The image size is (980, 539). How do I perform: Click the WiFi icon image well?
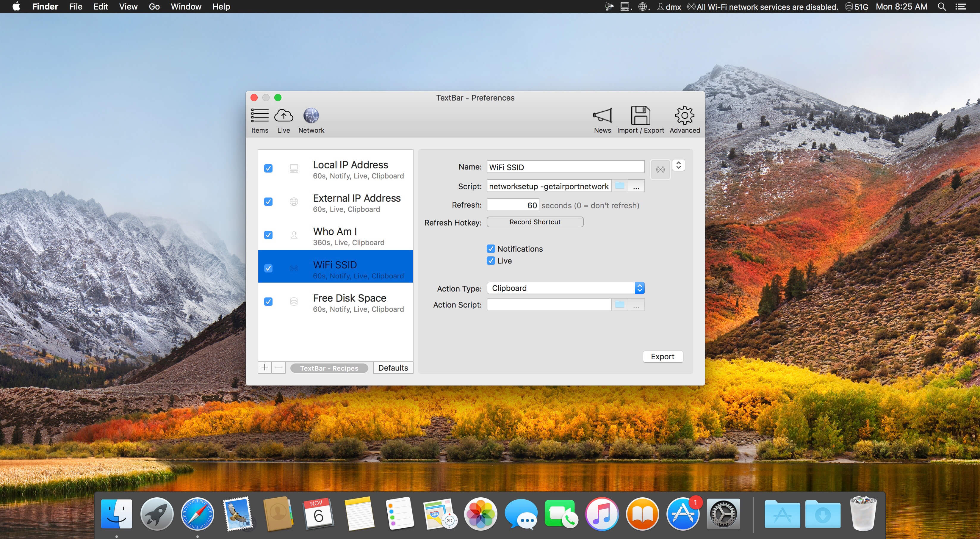pos(660,170)
